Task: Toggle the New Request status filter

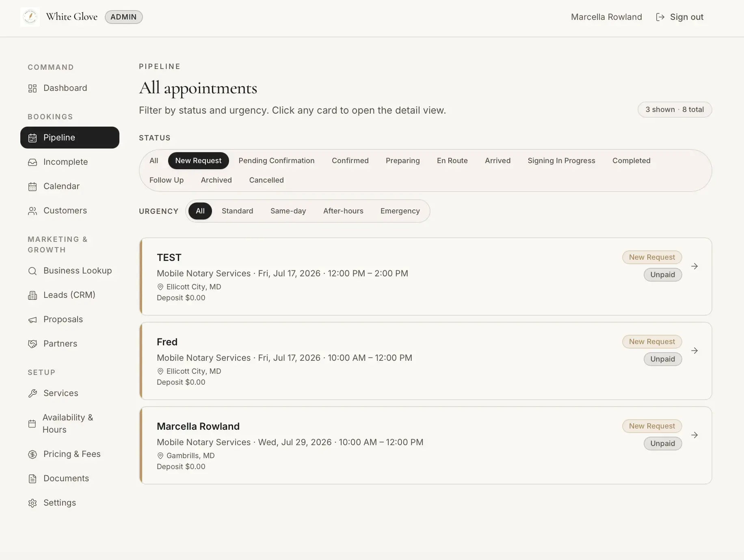Action: click(x=198, y=161)
